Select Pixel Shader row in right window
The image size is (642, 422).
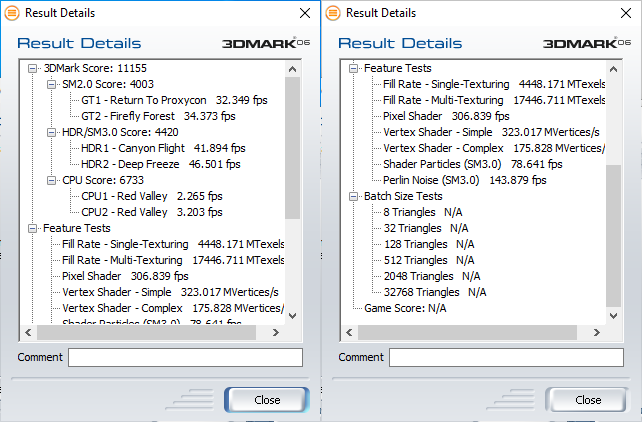click(x=446, y=116)
